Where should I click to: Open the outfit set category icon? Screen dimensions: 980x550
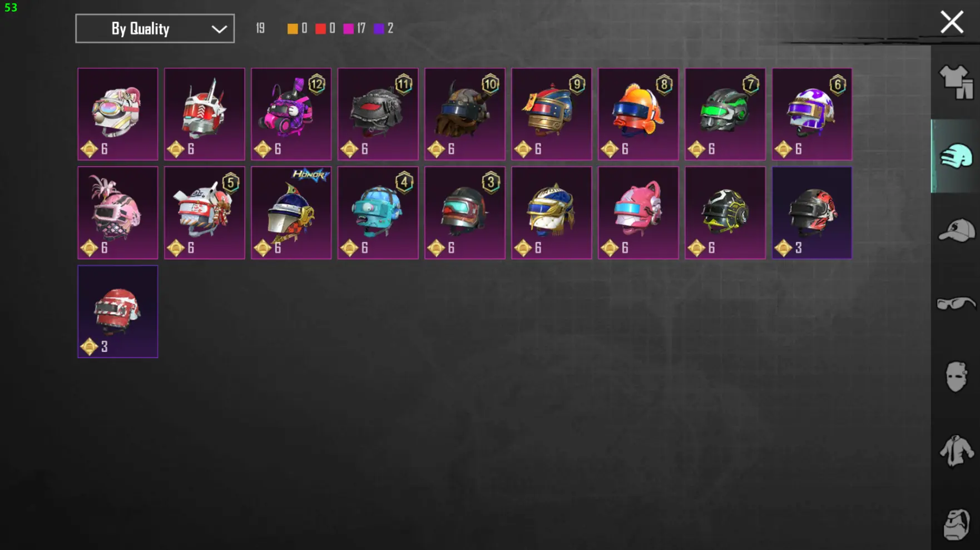tap(956, 82)
